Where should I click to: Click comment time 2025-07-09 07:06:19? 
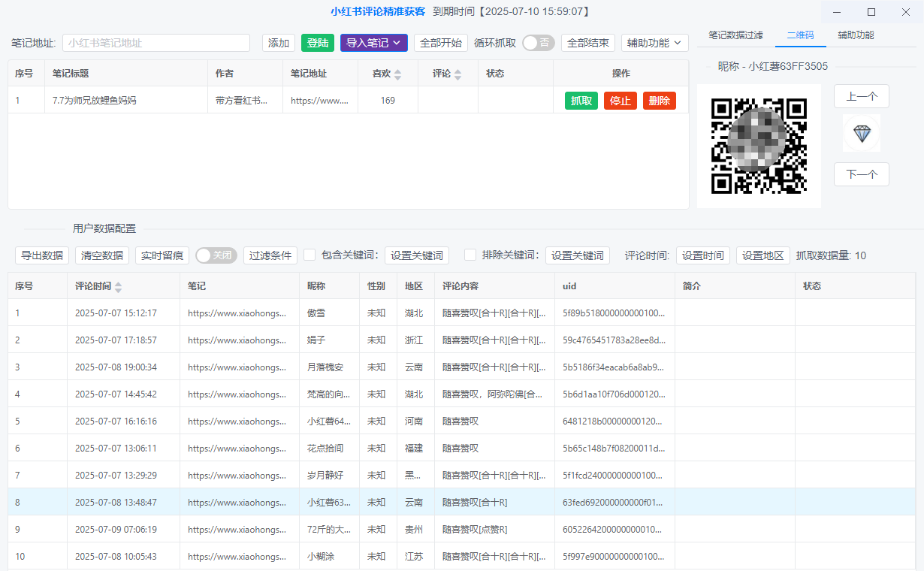coord(116,530)
